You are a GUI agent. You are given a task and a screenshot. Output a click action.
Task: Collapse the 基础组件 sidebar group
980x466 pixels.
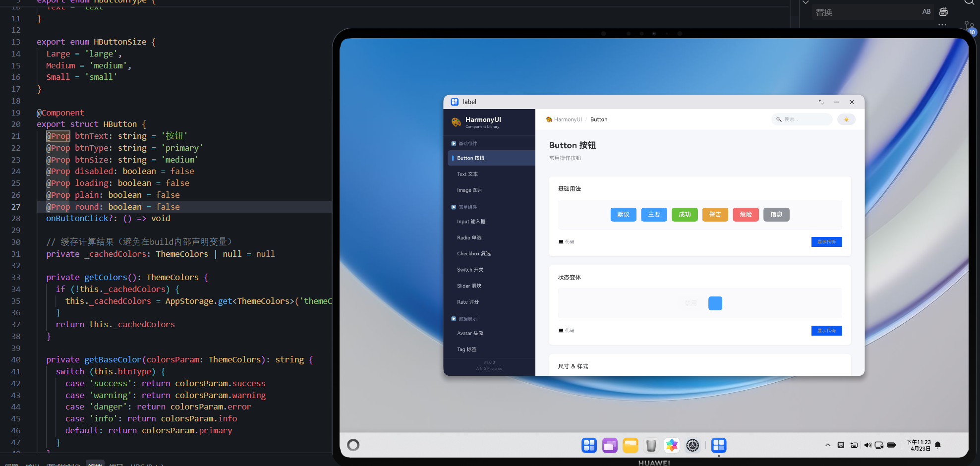[x=464, y=144]
